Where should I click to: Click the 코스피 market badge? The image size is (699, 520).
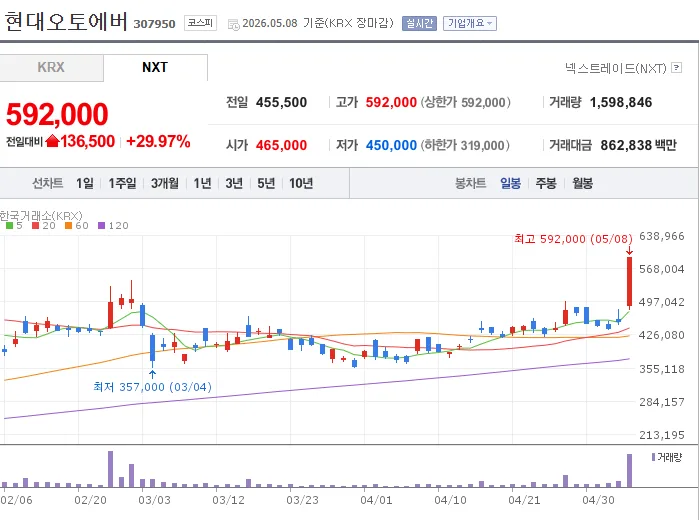point(200,23)
